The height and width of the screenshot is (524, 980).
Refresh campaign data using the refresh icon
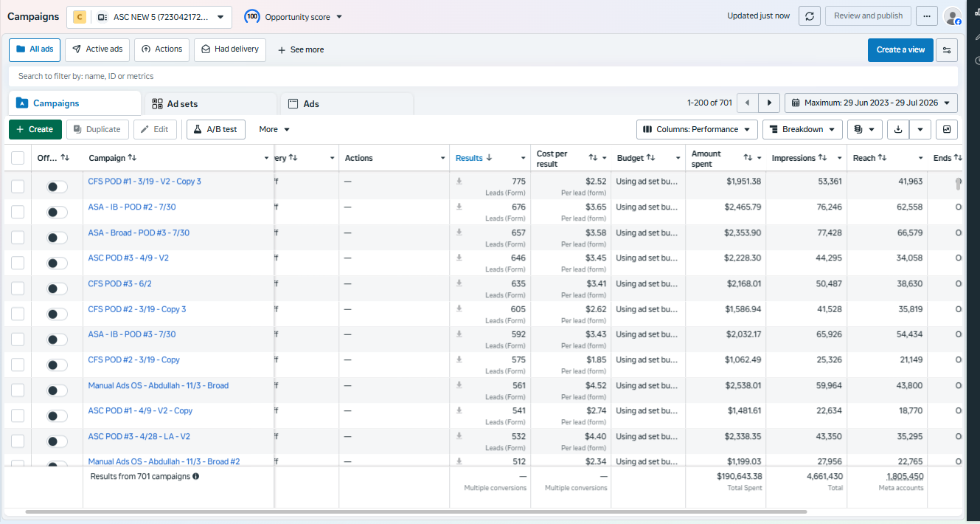click(809, 16)
